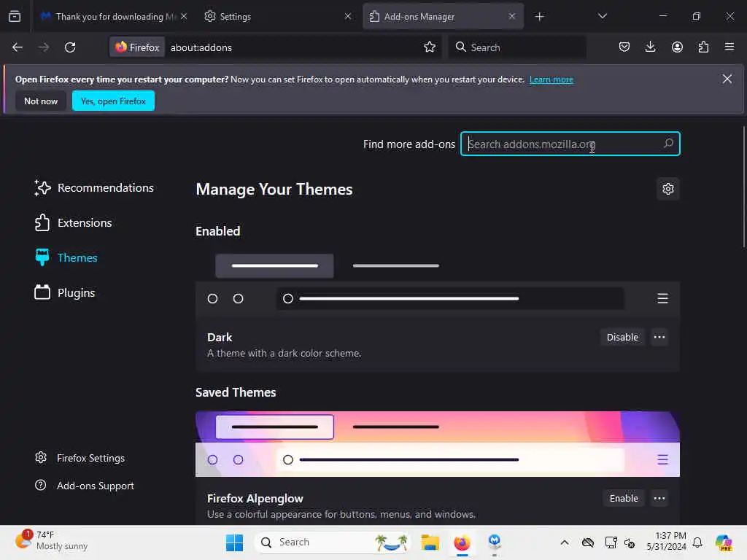Screen dimensions: 747x560
Task: Open Extensions category in the sidebar
Action: coord(74,223)
